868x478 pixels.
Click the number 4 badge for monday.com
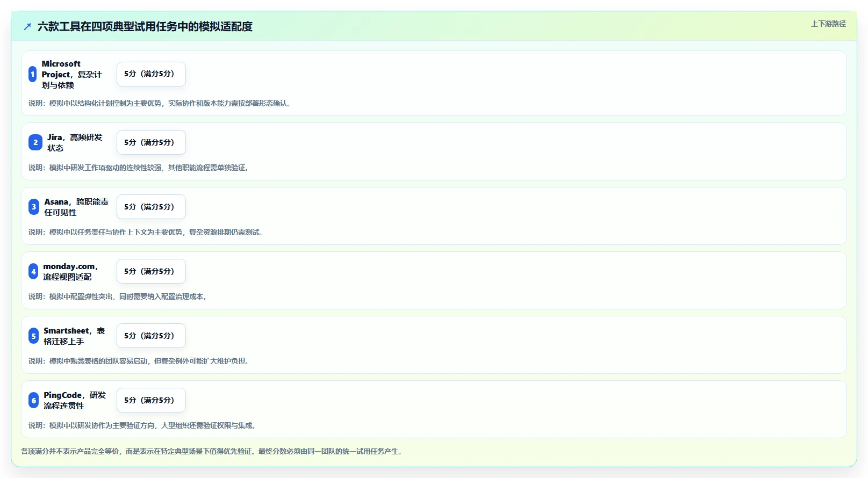pos(33,271)
